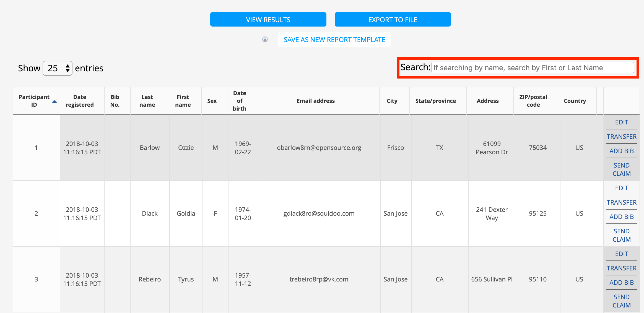The height and width of the screenshot is (313, 644).
Task: Click Save As New Report Template
Action: [x=334, y=40]
